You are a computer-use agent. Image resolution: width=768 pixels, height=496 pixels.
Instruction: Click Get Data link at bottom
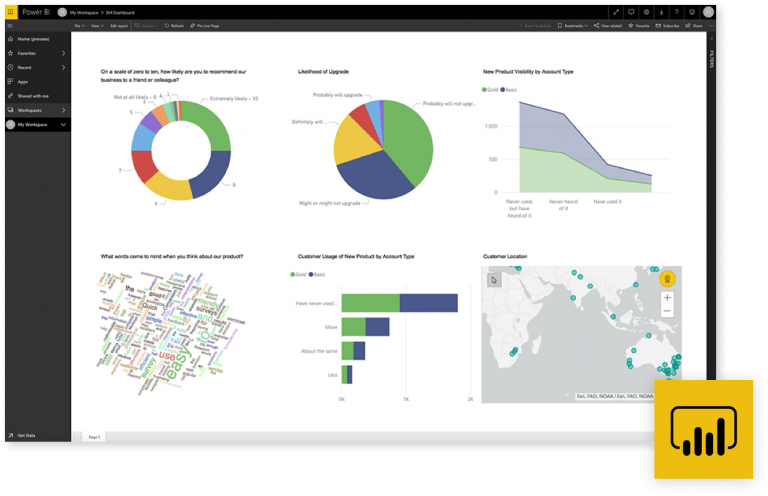[26, 435]
